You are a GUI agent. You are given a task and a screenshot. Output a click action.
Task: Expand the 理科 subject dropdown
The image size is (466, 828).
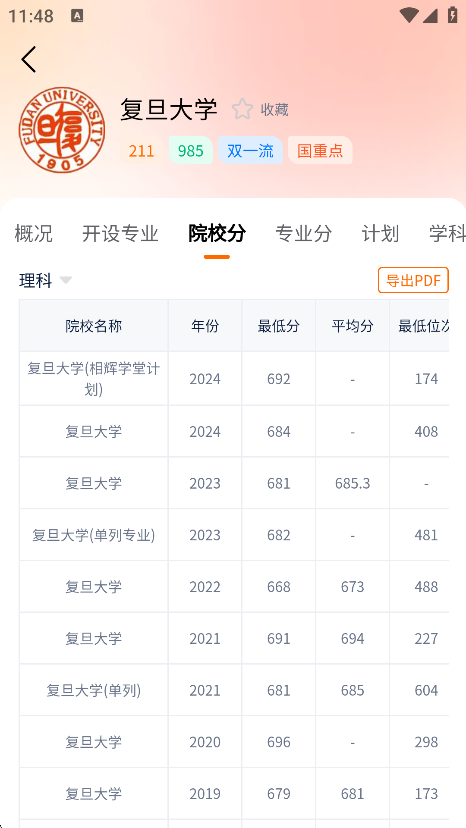45,280
